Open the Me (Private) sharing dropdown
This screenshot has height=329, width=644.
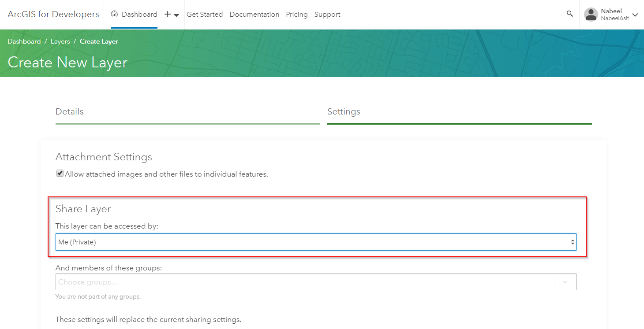(316, 242)
